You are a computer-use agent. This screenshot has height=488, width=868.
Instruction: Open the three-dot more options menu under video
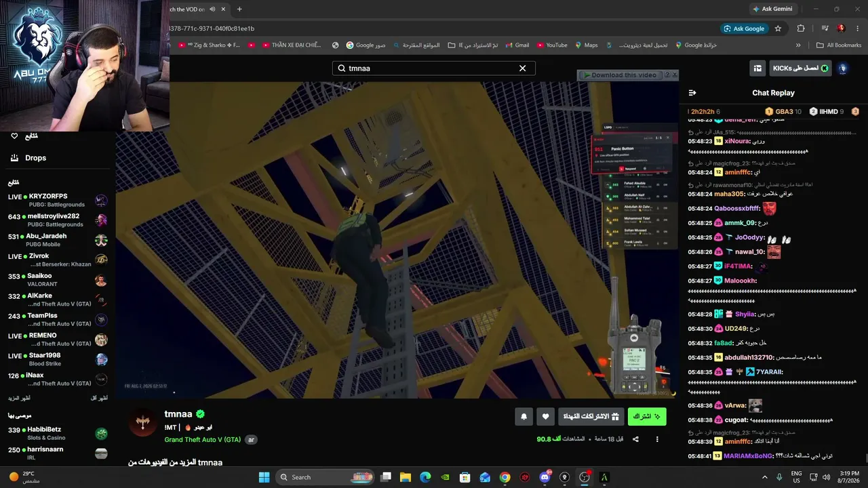[x=657, y=439]
